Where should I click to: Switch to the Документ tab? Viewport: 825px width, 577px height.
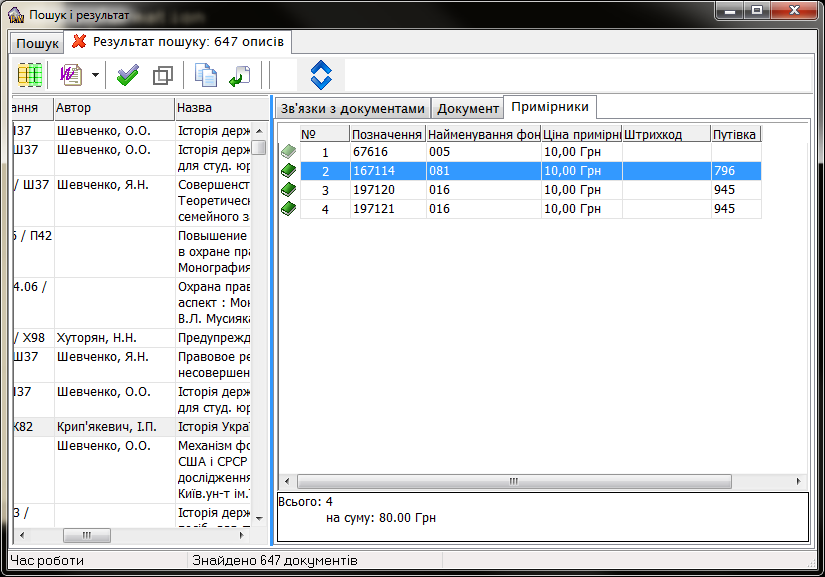tap(468, 109)
